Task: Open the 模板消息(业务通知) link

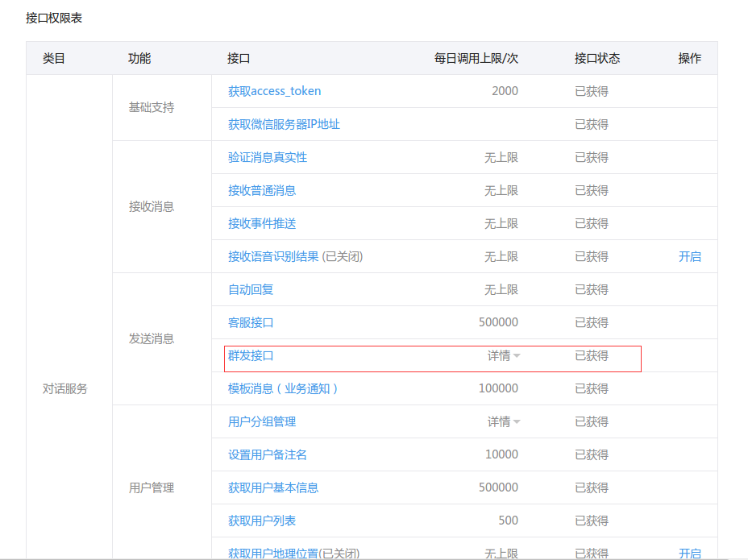Action: (x=284, y=388)
